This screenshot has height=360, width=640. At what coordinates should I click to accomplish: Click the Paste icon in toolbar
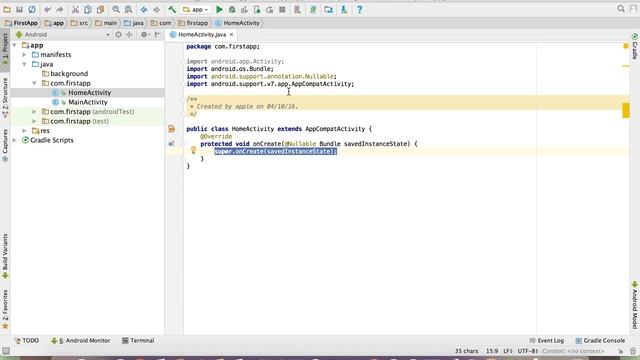pos(100,9)
